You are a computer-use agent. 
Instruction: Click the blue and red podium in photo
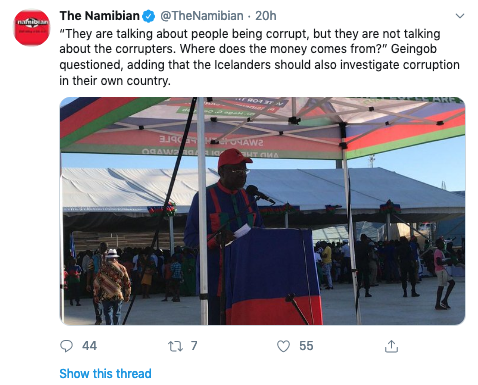click(273, 276)
